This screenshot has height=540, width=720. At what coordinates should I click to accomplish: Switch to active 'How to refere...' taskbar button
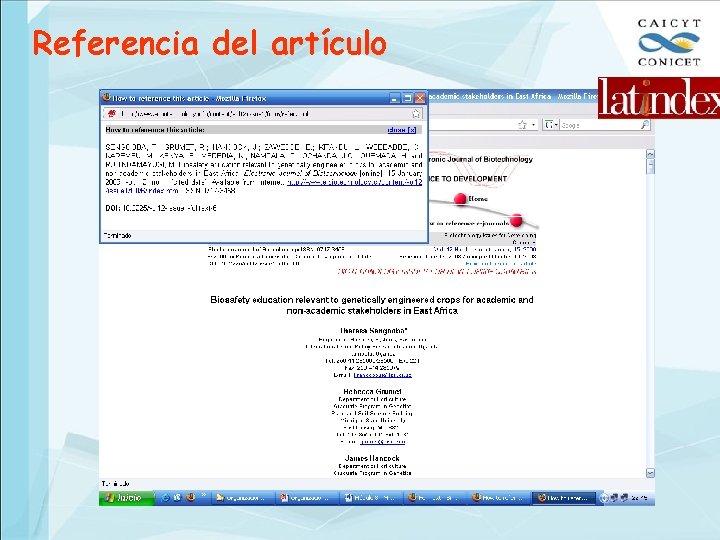pyautogui.click(x=563, y=498)
